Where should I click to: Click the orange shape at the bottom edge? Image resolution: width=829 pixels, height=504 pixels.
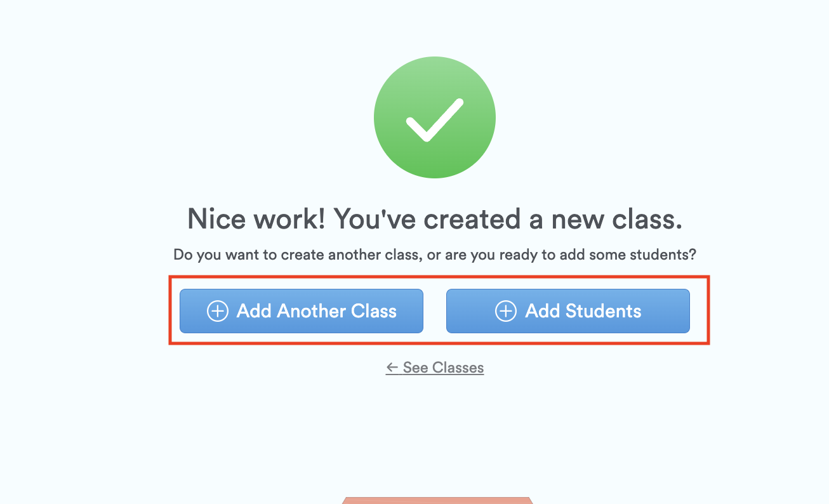point(437,501)
